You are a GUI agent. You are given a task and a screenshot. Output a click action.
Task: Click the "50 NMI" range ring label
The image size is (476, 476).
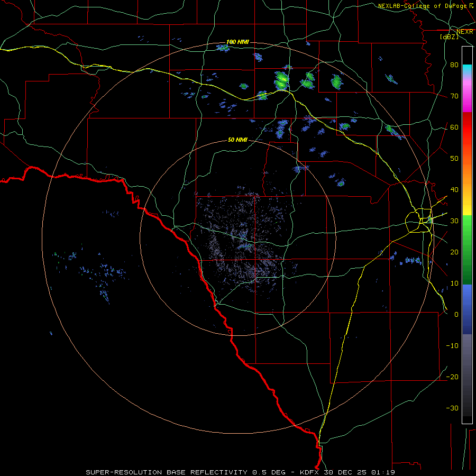237,140
